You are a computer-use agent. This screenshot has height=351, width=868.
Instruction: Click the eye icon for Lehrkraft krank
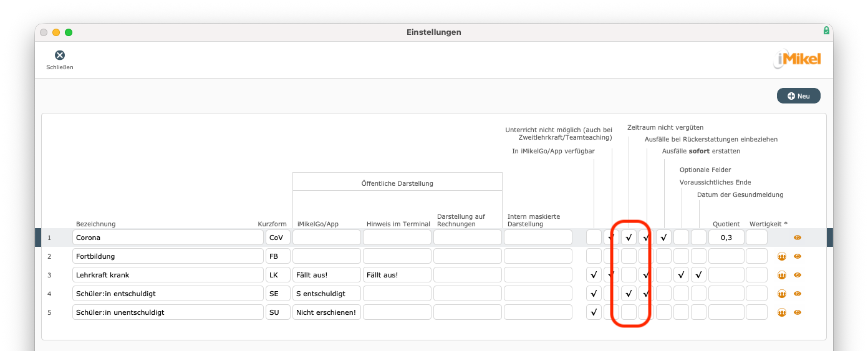798,275
